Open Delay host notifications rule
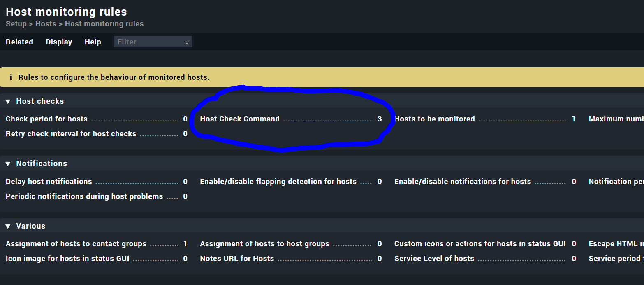Image resolution: width=644 pixels, height=285 pixels. 49,182
